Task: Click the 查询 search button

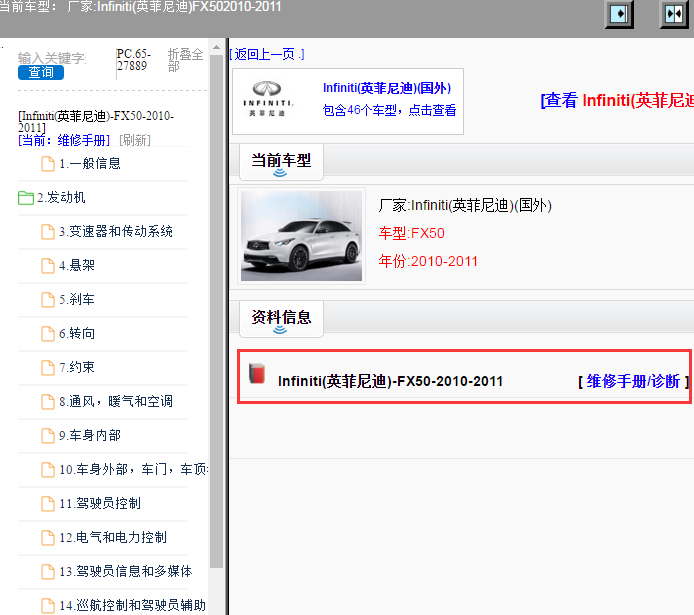Action: (x=41, y=73)
